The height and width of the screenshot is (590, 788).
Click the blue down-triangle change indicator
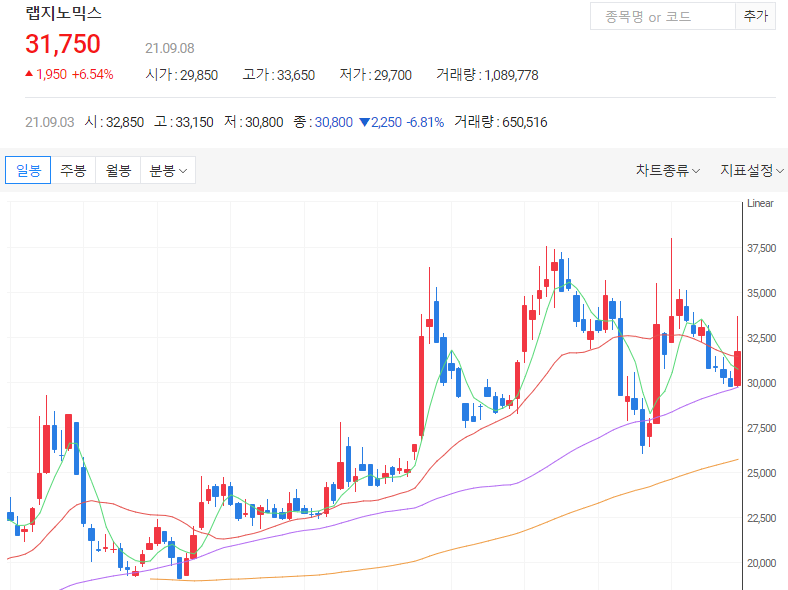coord(365,122)
